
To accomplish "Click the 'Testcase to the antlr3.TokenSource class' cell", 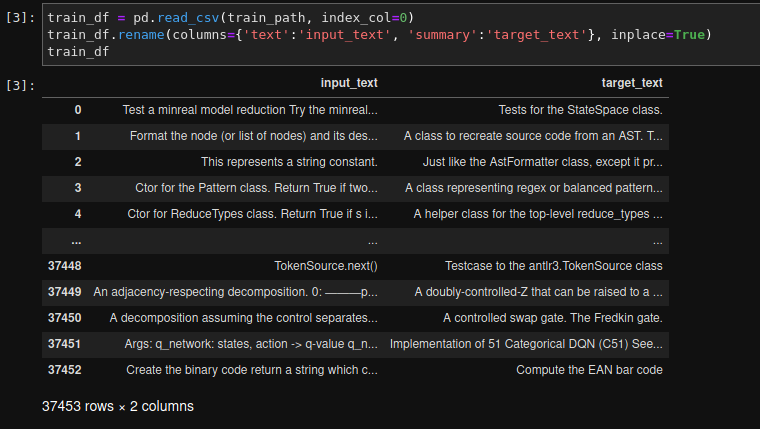I will click(x=554, y=266).
